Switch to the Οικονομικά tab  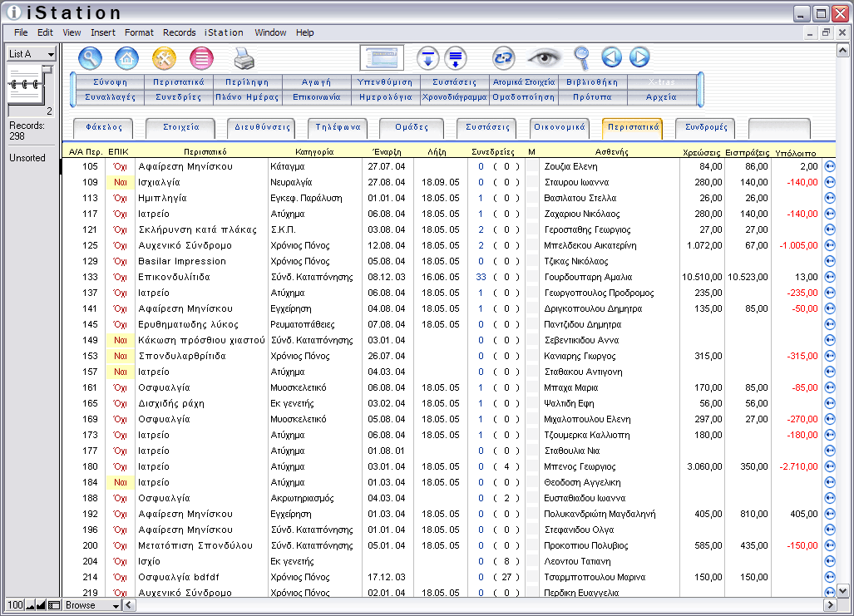pos(560,127)
